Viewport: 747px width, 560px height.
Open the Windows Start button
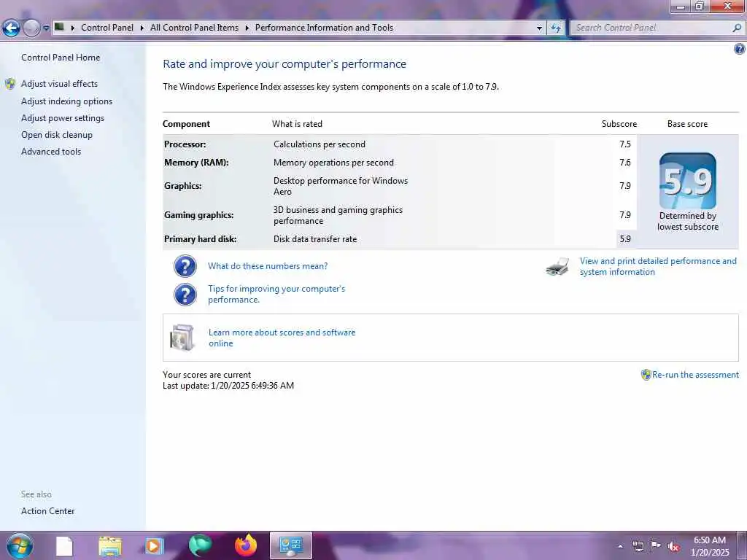pyautogui.click(x=20, y=545)
